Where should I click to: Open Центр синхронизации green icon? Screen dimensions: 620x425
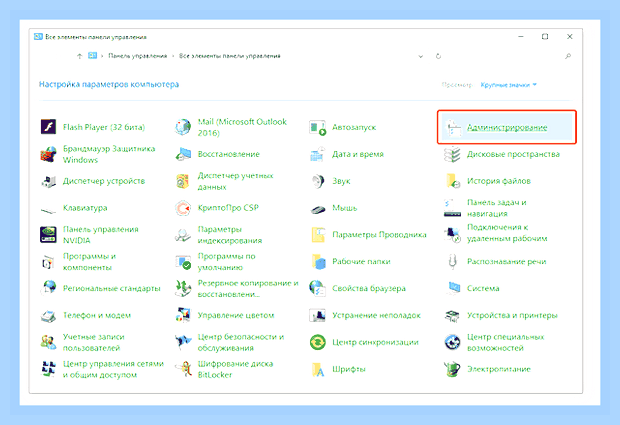point(318,342)
